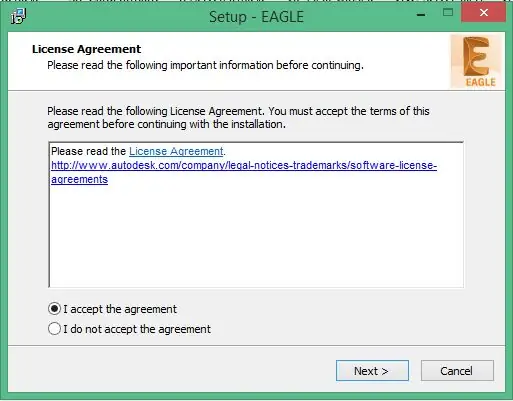Abort installation with the Cancel button
Image resolution: width=513 pixels, height=401 pixels.
[457, 371]
